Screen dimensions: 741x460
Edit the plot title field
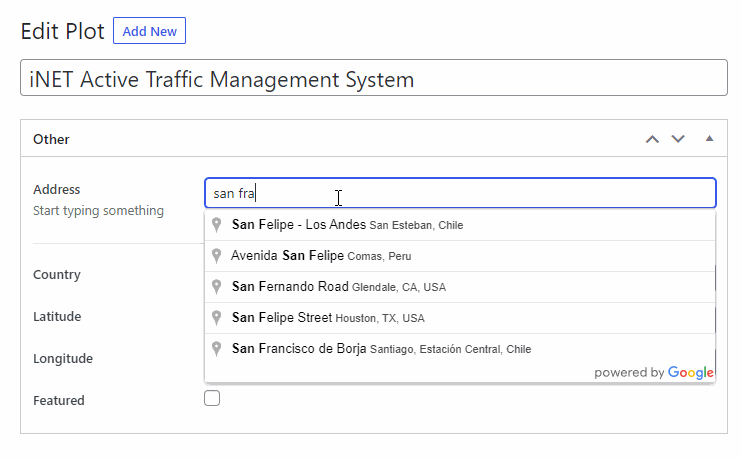(374, 78)
